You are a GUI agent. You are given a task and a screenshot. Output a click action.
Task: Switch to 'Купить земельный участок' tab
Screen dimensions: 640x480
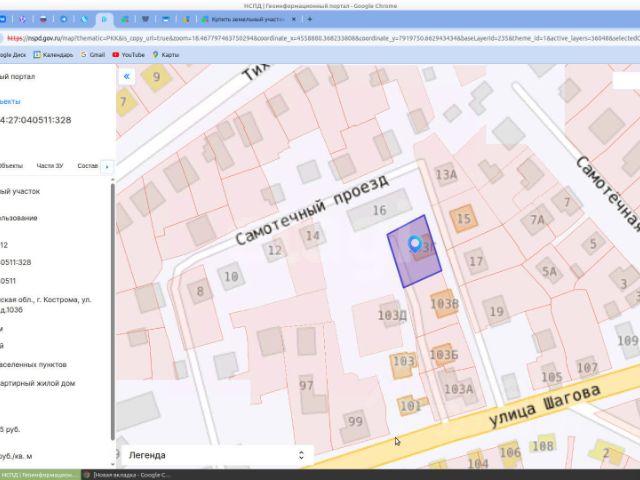pyautogui.click(x=247, y=19)
